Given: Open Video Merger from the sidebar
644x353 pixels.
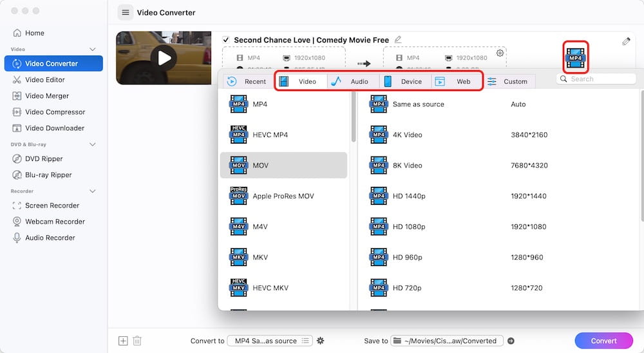Looking at the screenshot, I should click(x=41, y=96).
